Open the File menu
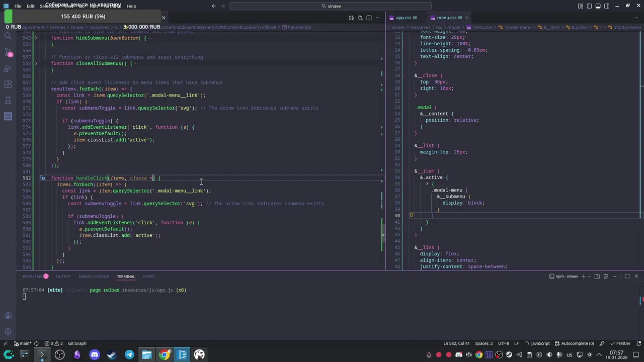The image size is (644, 362). click(x=18, y=6)
